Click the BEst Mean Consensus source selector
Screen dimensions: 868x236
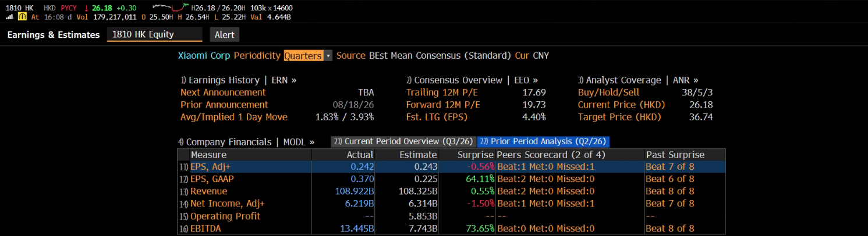[441, 56]
